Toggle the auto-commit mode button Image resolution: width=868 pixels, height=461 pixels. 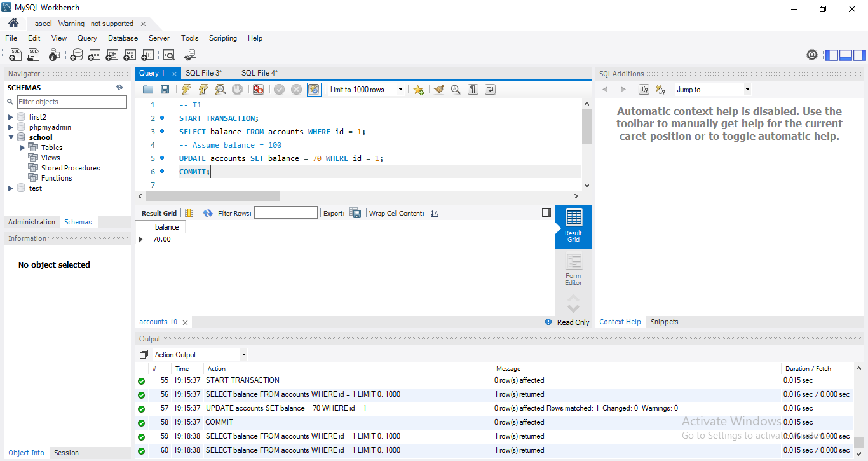coord(314,90)
